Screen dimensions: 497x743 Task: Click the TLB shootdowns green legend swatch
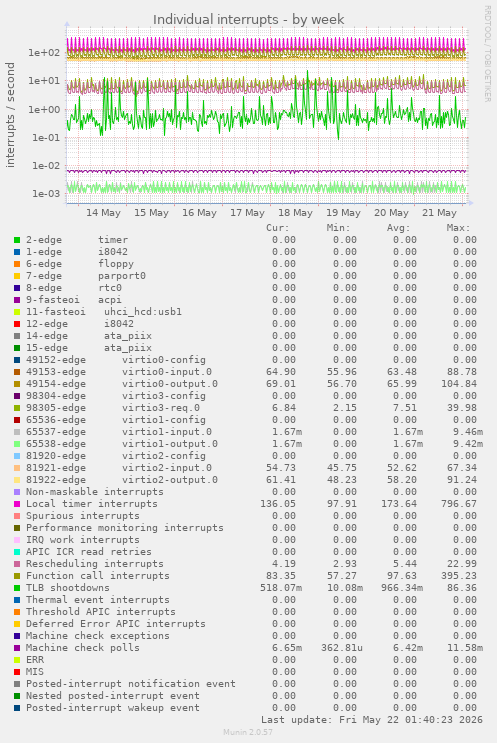click(x=17, y=588)
